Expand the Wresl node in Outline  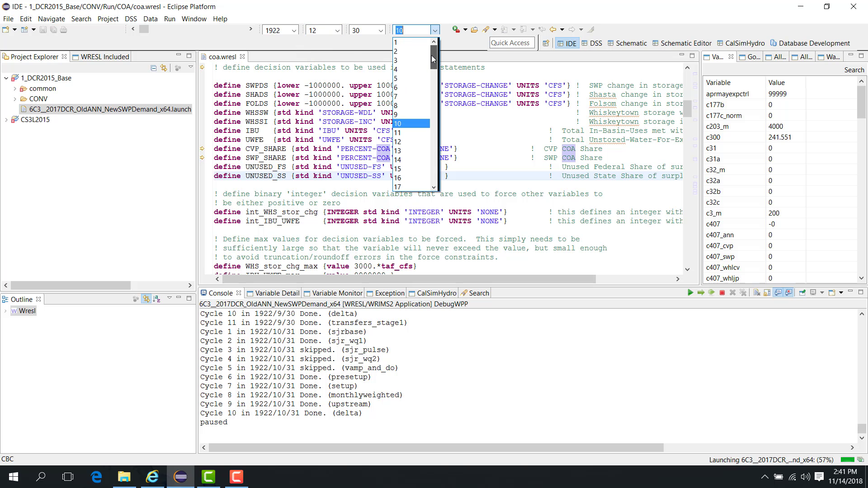pos(5,311)
